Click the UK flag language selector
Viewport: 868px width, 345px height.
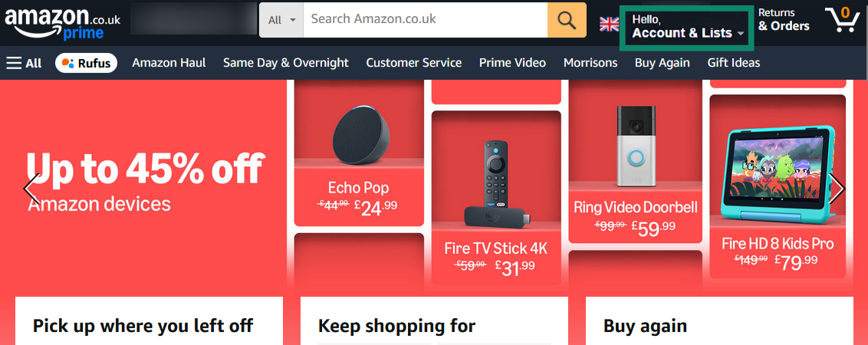click(609, 23)
